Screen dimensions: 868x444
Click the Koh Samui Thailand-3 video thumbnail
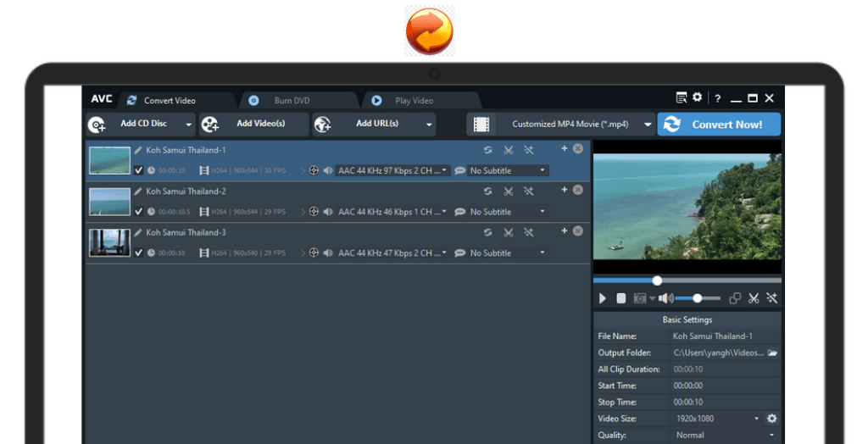(109, 242)
